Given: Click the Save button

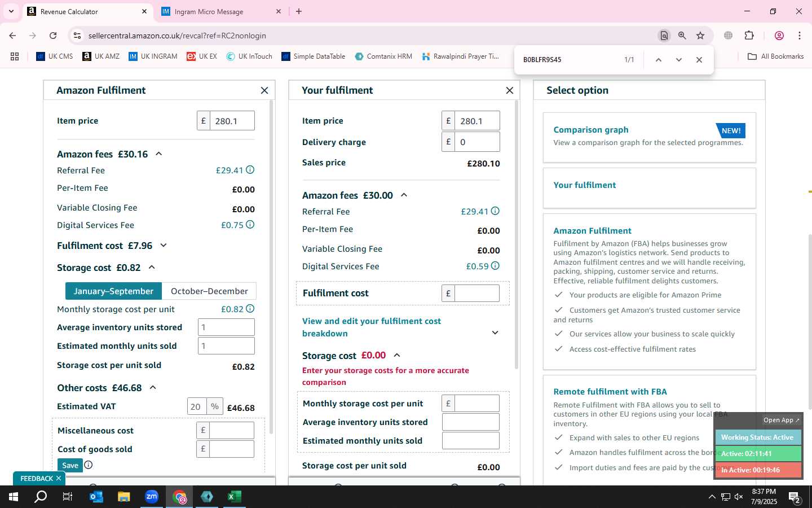Looking at the screenshot, I should tap(70, 465).
